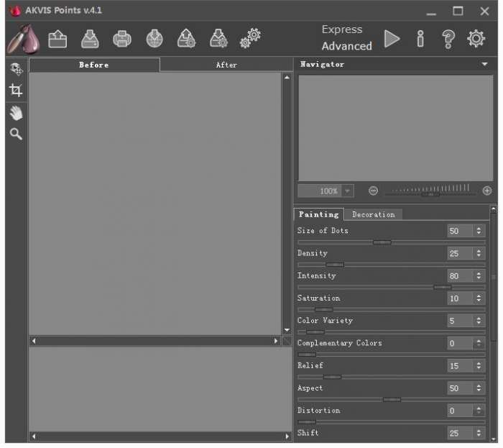Select the Hand tool
This screenshot has height=448, width=503.
[x=16, y=113]
